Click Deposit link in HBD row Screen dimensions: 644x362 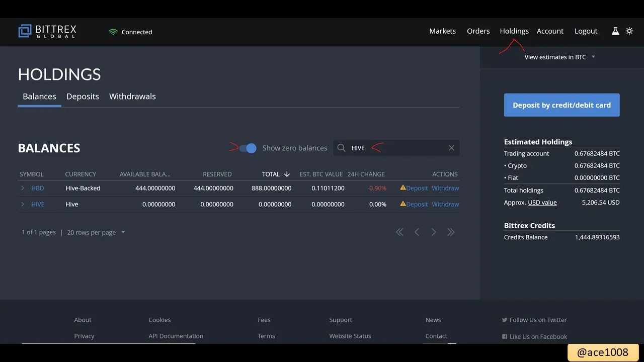(417, 188)
